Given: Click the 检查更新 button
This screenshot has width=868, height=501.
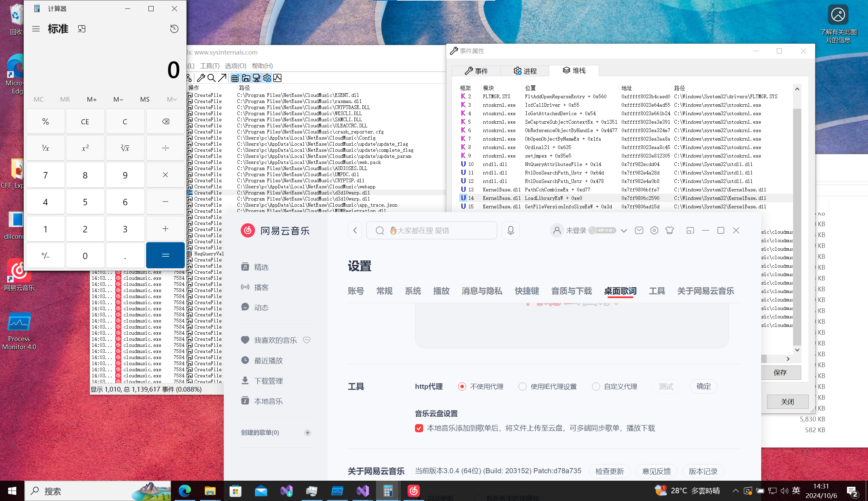Looking at the screenshot, I should click(x=609, y=471).
